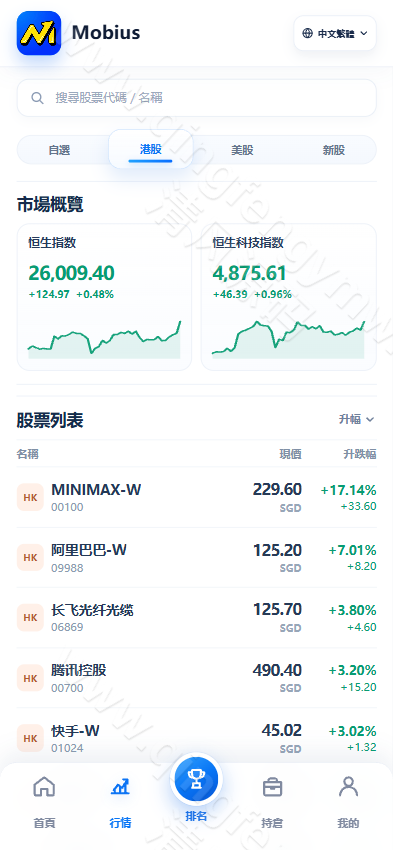Viewport: 393px width, 850px height.
Task: Open the 阿里巴巴-W stock row
Action: [x=197, y=557]
